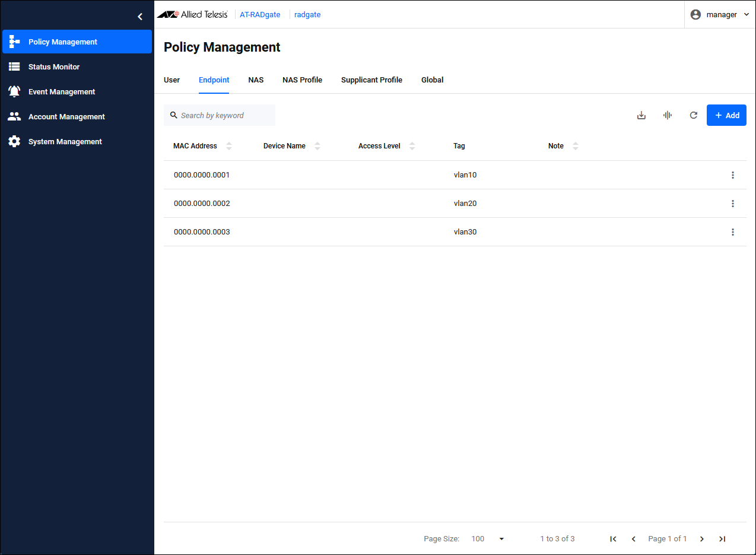Screen dimensions: 756x555
Task: Open the Page Size dropdown
Action: (x=488, y=539)
